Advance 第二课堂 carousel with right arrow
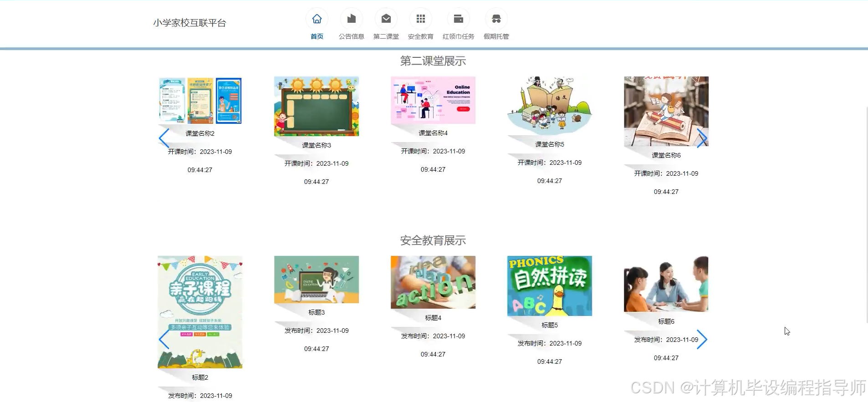 tap(702, 137)
